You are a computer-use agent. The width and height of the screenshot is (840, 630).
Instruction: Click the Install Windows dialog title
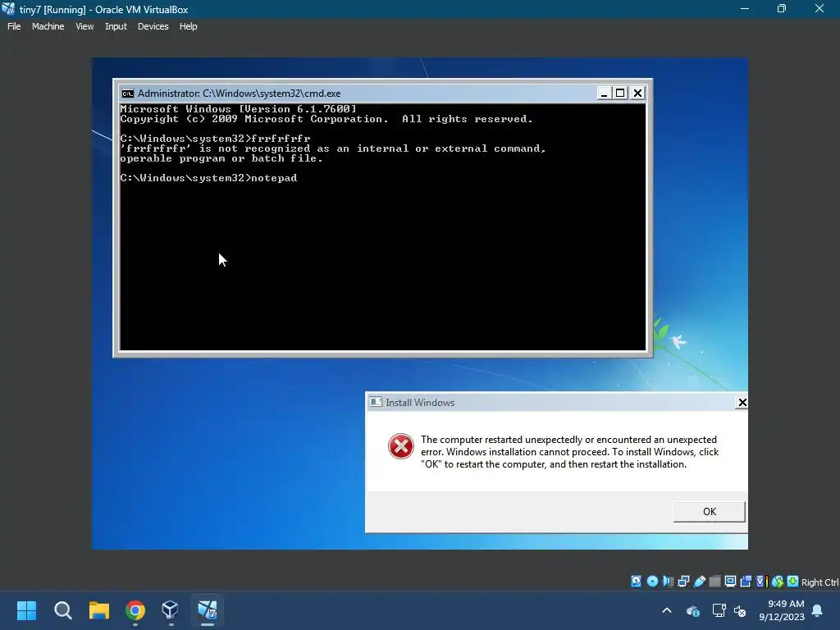[x=420, y=402]
